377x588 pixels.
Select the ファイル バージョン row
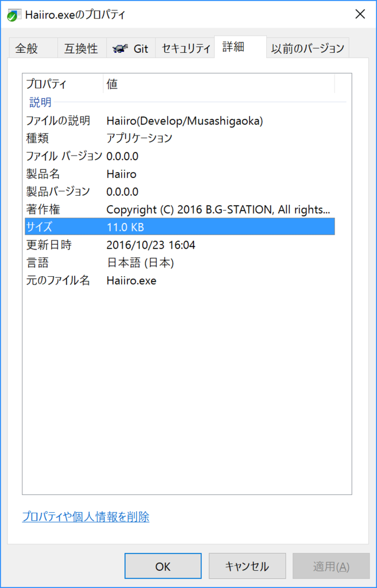point(180,156)
